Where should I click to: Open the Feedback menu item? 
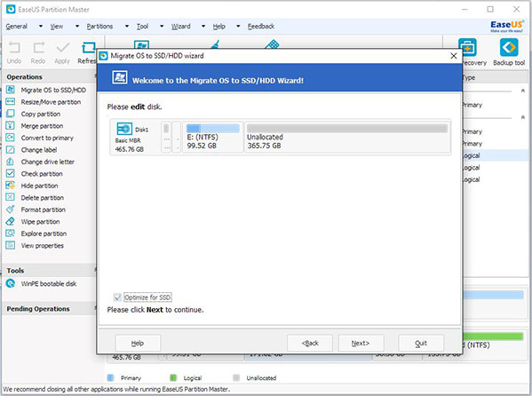[261, 26]
